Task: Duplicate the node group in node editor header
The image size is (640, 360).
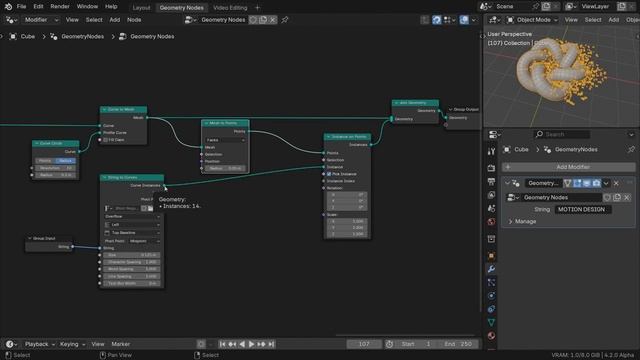Action: tap(263, 20)
